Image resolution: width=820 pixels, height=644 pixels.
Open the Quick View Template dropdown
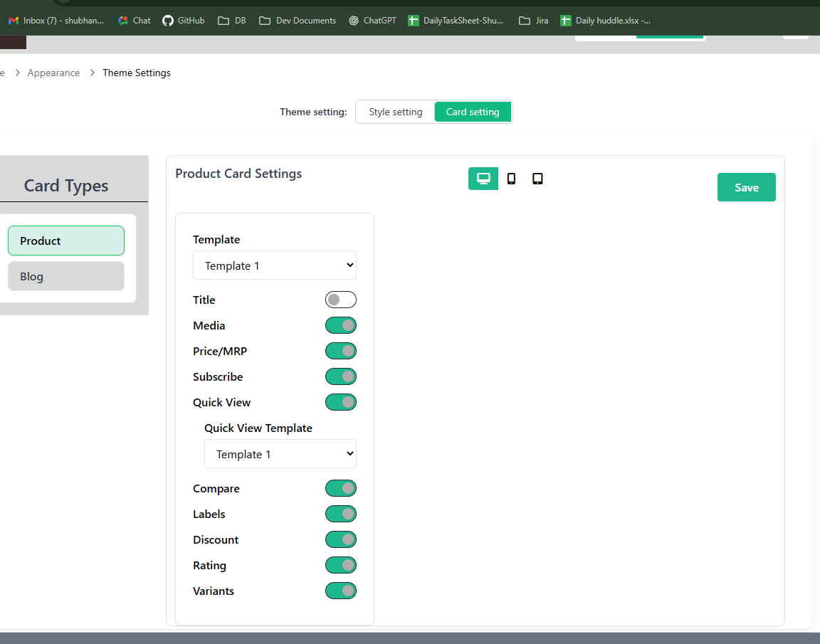[x=280, y=454]
